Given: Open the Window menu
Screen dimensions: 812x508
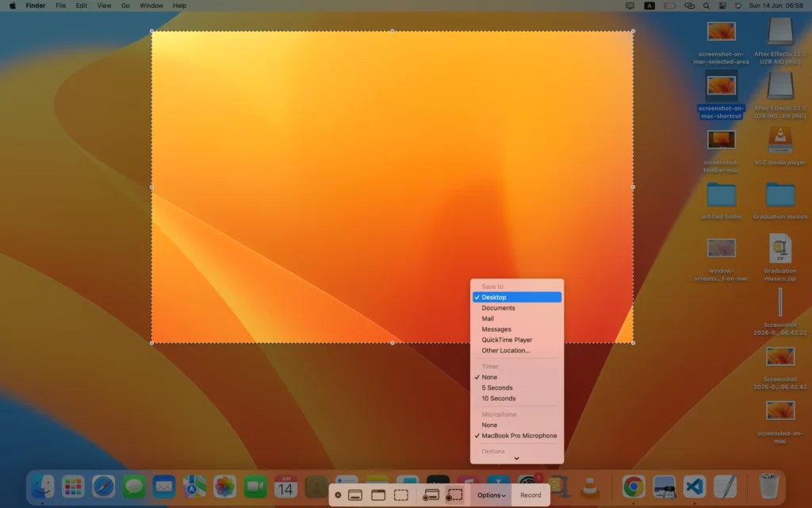Looking at the screenshot, I should [151, 6].
